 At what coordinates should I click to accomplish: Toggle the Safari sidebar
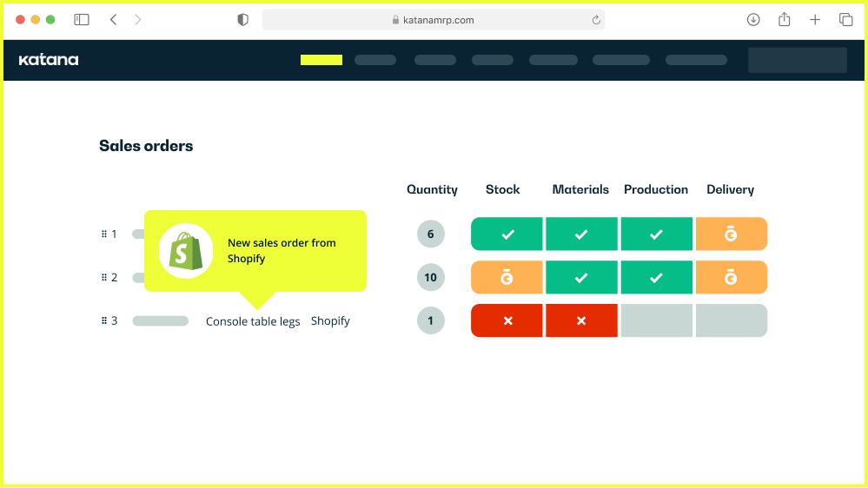[82, 20]
